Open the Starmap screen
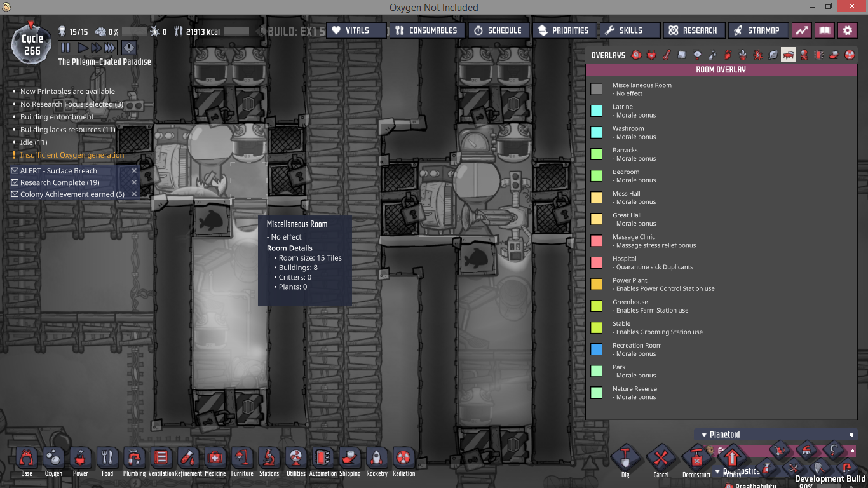The image size is (868, 488). tap(757, 30)
